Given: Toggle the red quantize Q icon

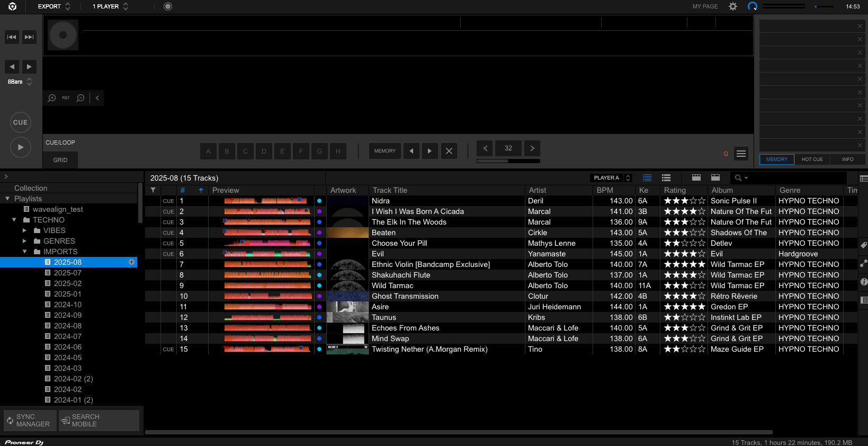Looking at the screenshot, I should click(x=726, y=154).
